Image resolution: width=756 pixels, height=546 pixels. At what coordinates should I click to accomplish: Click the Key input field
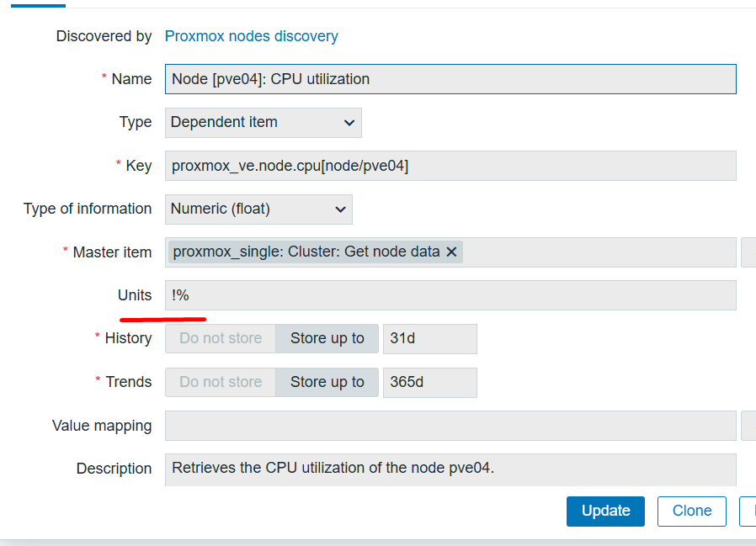(x=450, y=166)
